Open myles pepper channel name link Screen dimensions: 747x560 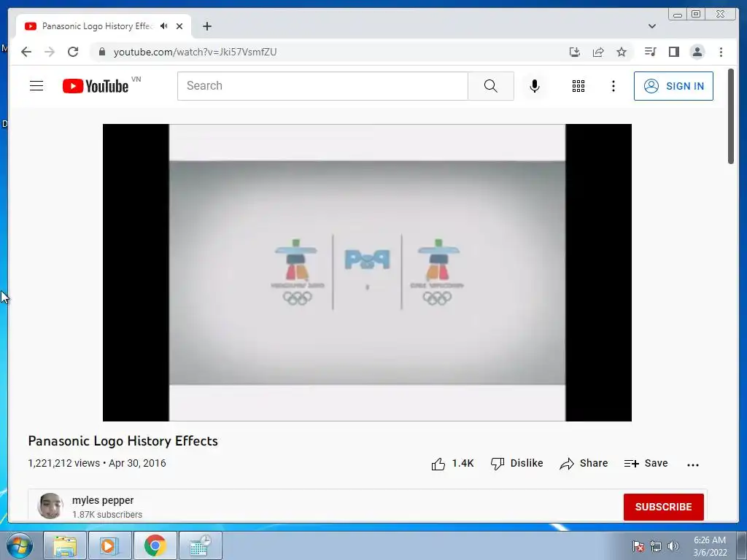point(103,500)
